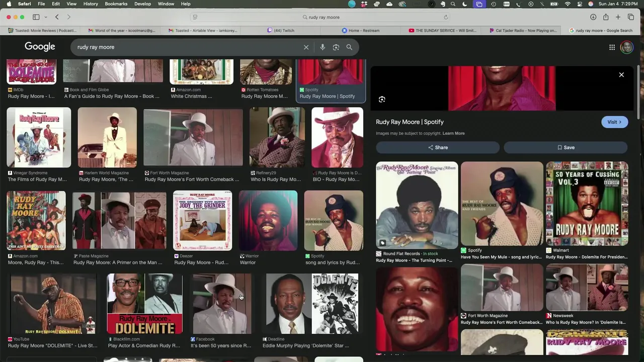Open the Window menu
The image size is (644, 362).
tap(166, 4)
